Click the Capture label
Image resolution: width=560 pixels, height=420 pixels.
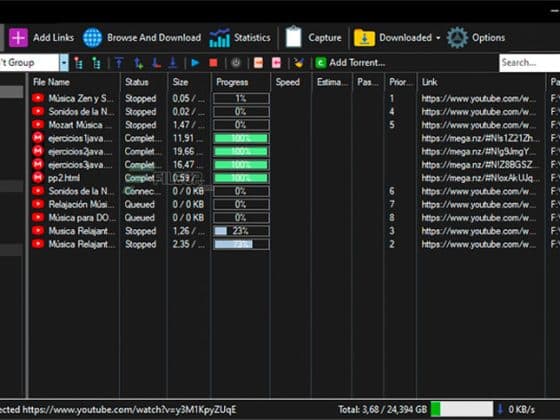[325, 38]
